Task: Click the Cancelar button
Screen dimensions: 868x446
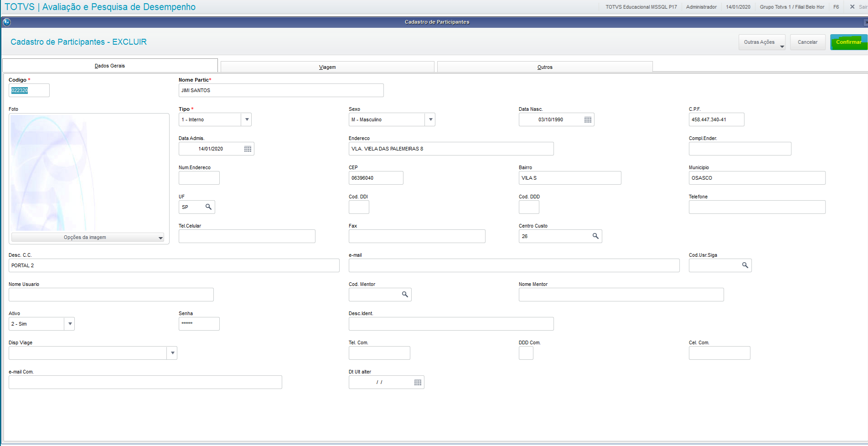Action: click(807, 42)
